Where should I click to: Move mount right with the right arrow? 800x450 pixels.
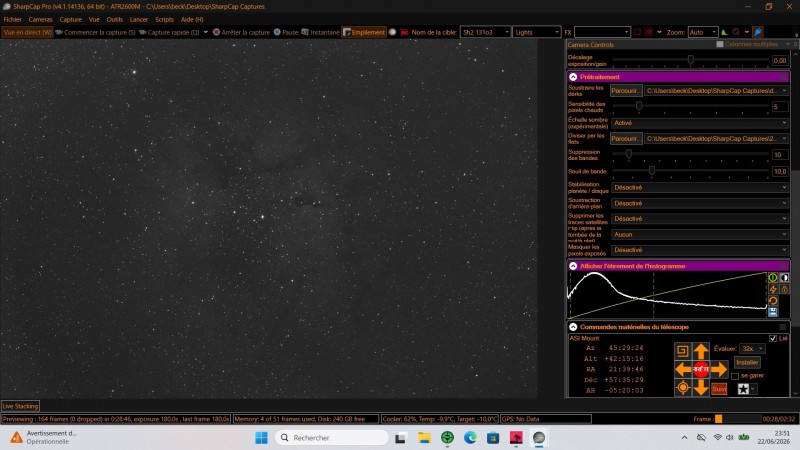719,369
